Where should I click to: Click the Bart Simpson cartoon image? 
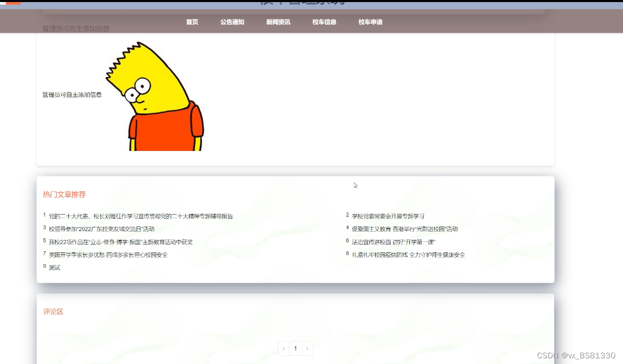click(155, 96)
